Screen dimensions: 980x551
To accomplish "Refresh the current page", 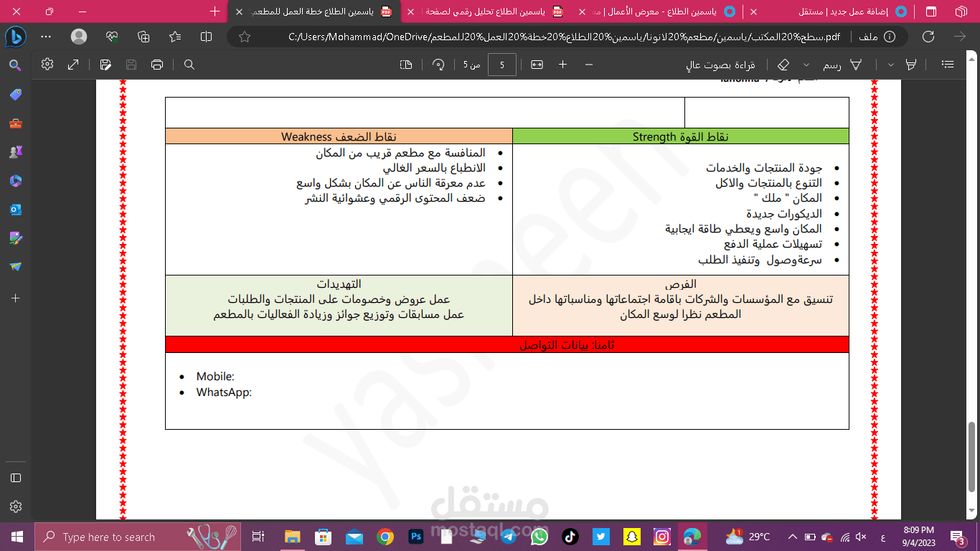I will (x=928, y=37).
